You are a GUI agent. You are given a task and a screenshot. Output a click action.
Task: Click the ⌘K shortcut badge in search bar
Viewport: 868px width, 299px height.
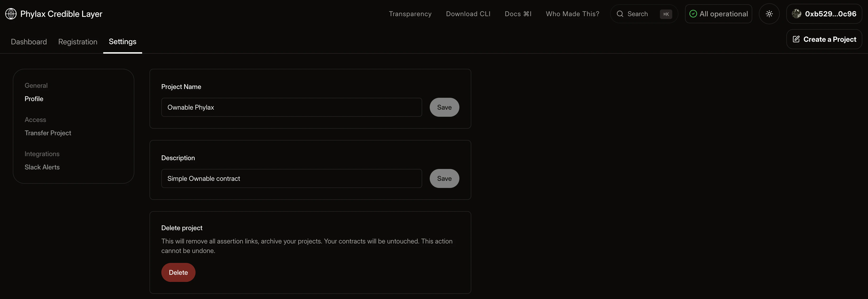[666, 14]
